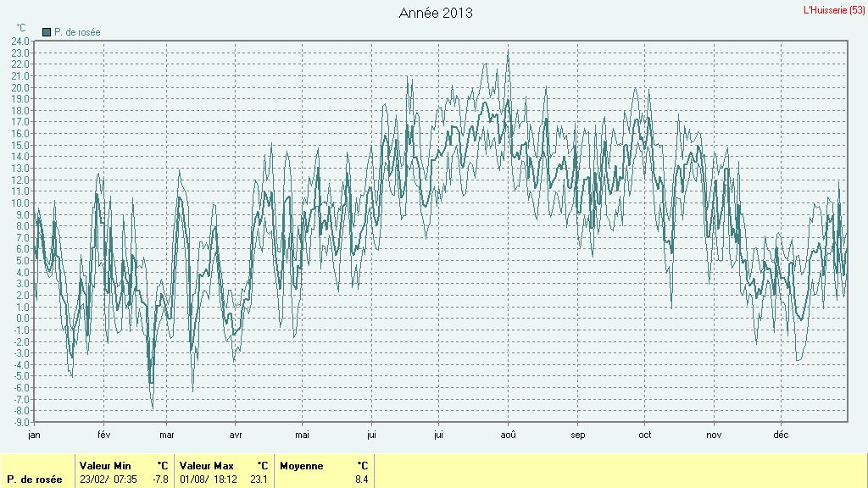Click the "-4.0" y-axis label
Screen dimensions: 868x488
[x=22, y=365]
